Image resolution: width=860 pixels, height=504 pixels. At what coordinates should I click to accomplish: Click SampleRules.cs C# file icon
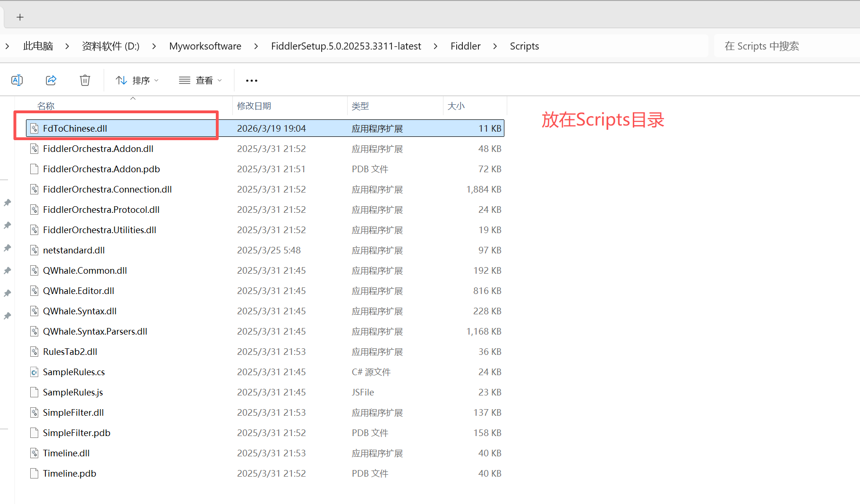pos(34,372)
